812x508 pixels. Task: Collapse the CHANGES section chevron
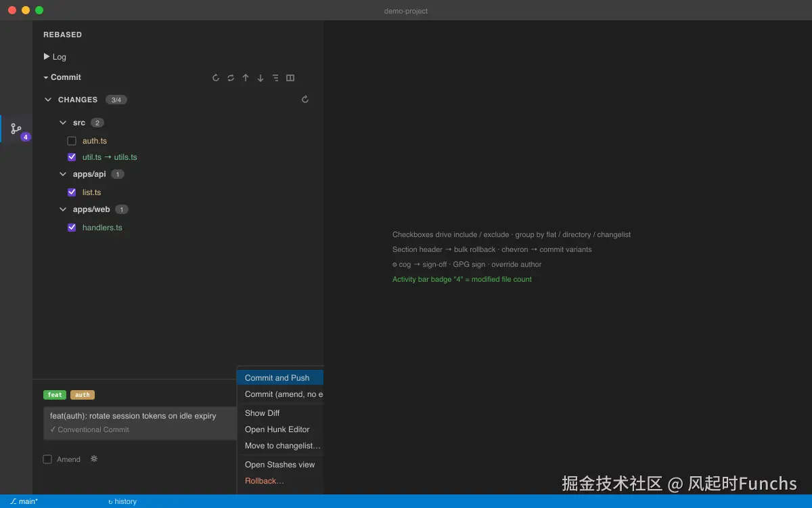pos(48,100)
